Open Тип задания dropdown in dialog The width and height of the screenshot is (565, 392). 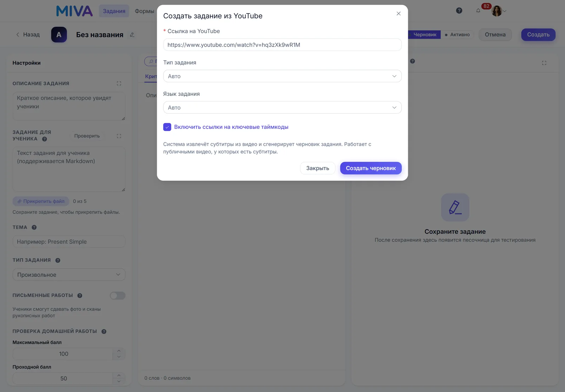[x=282, y=76]
